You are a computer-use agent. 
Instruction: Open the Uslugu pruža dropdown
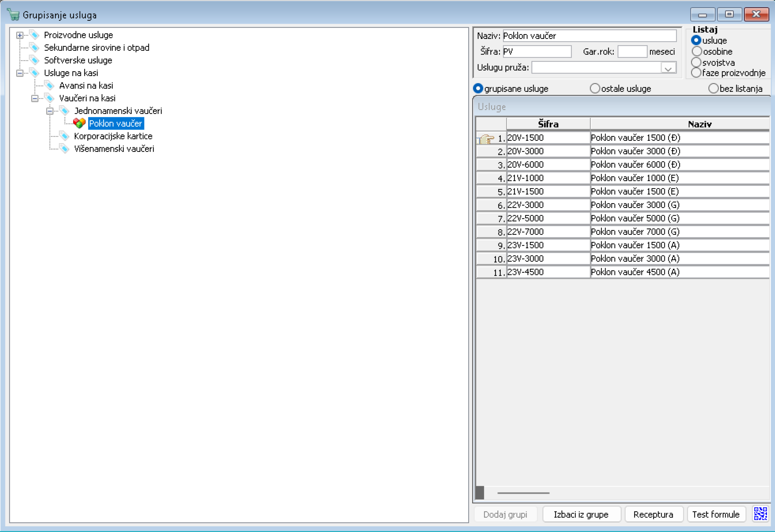point(668,68)
